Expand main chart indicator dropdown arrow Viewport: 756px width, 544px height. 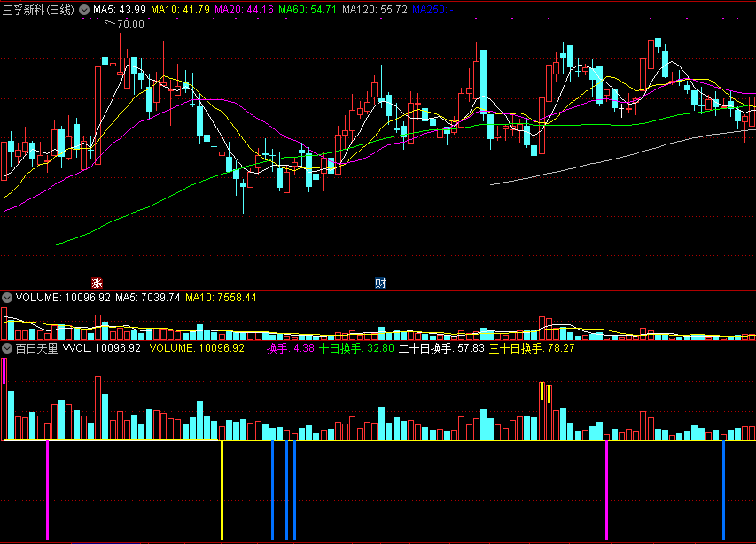click(x=84, y=10)
